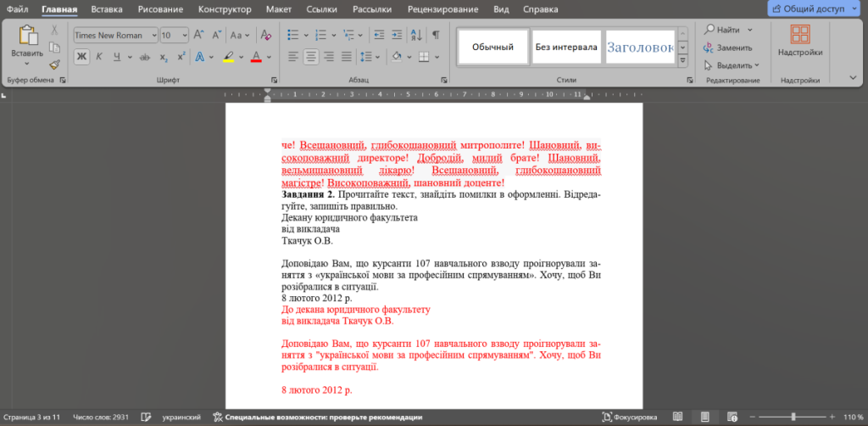Toggle superscript x² formatting

(x=181, y=57)
